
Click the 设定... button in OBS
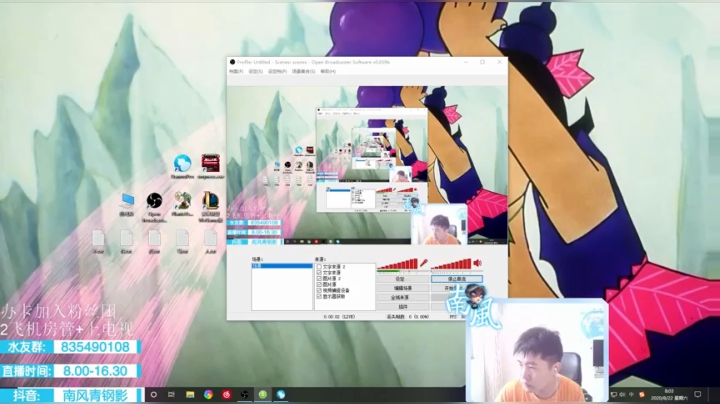403,279
